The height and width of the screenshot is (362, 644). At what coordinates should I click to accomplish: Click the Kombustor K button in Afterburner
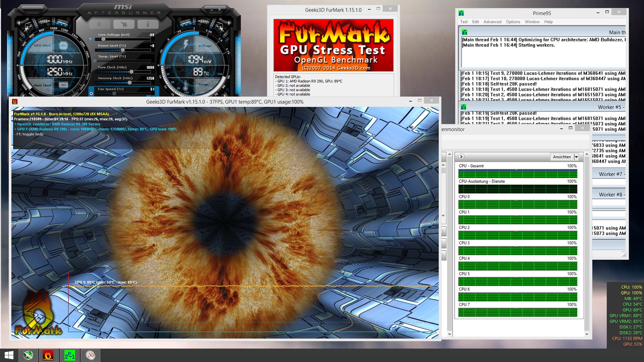[x=99, y=24]
